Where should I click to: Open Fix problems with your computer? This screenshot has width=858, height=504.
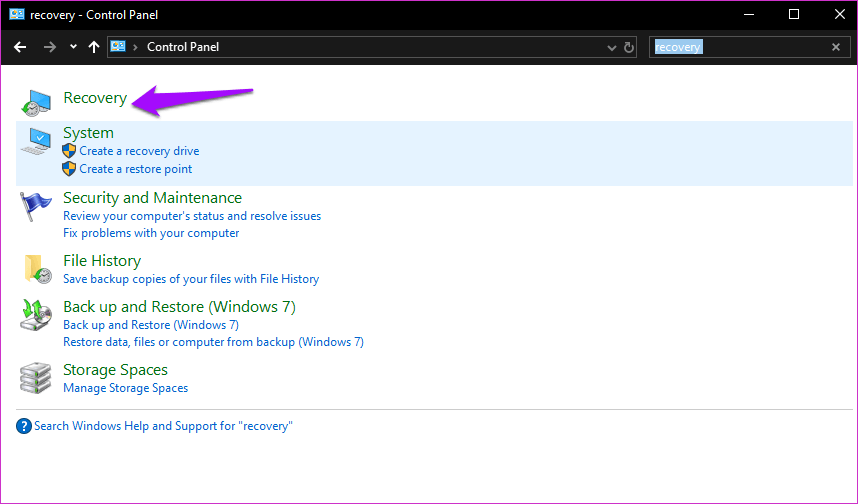[x=151, y=233]
